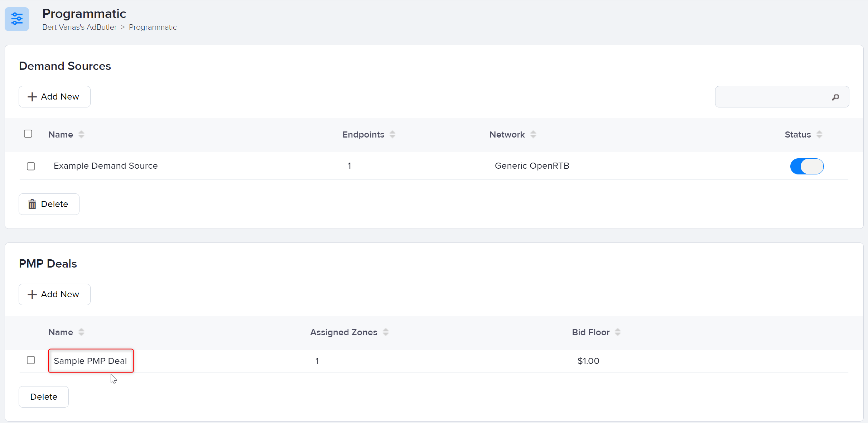Check the select-all Demand Sources checkbox
This screenshot has width=868, height=423.
point(28,134)
